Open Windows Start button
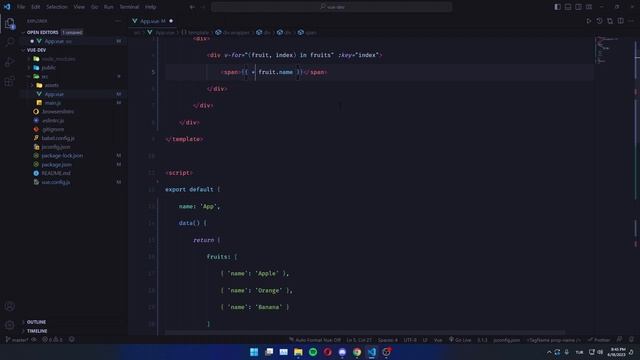 click(254, 352)
